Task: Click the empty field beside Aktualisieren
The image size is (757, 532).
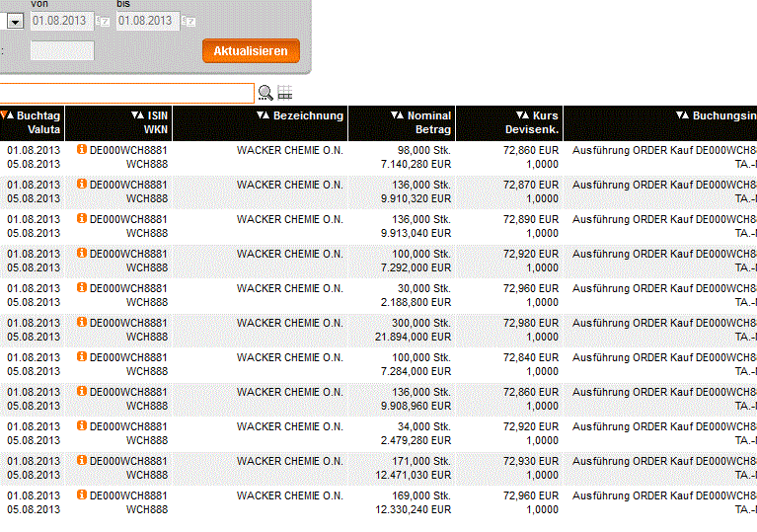Action: pyautogui.click(x=62, y=50)
